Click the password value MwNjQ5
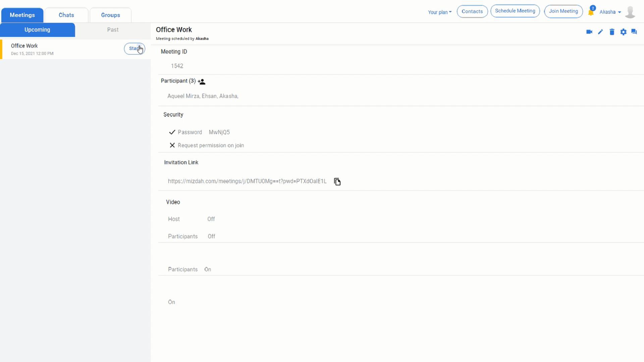The image size is (644, 362). coord(219,132)
